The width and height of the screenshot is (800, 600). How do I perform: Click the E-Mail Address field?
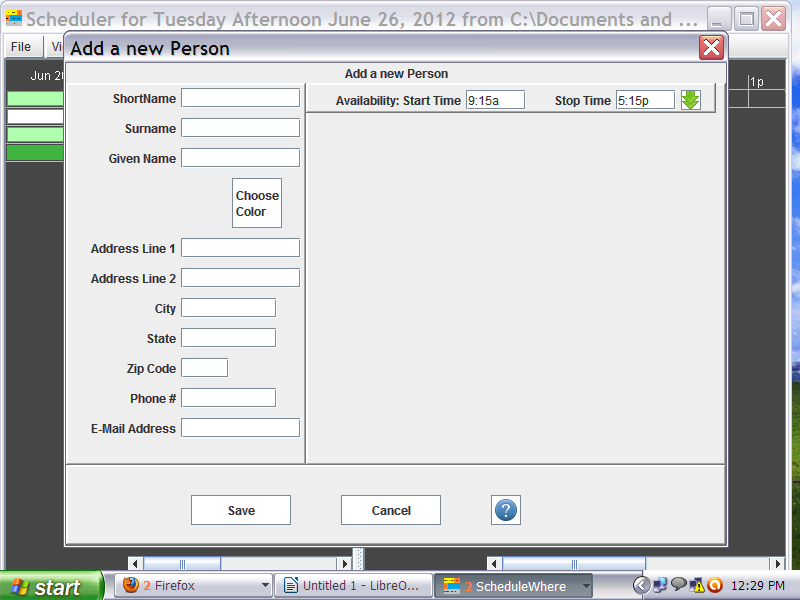(240, 428)
